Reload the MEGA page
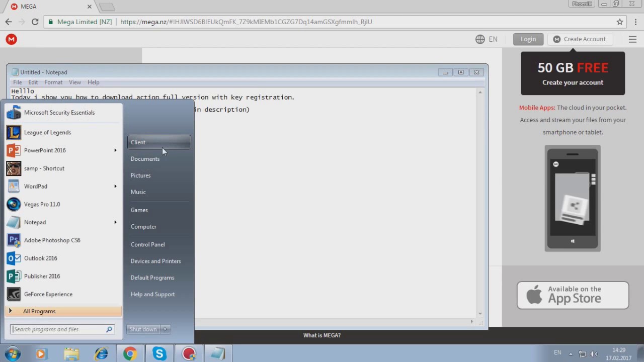The width and height of the screenshot is (644, 362). [x=35, y=22]
